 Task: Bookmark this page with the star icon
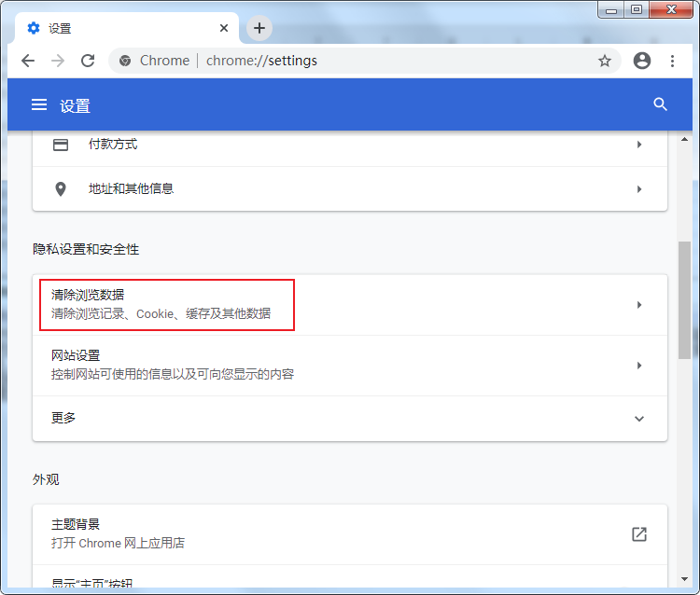click(605, 61)
